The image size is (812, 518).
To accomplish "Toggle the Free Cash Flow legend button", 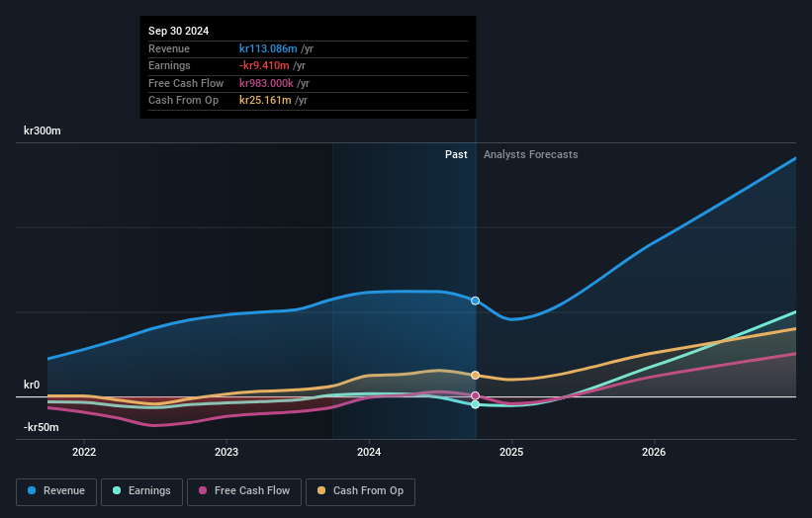I will (x=244, y=491).
